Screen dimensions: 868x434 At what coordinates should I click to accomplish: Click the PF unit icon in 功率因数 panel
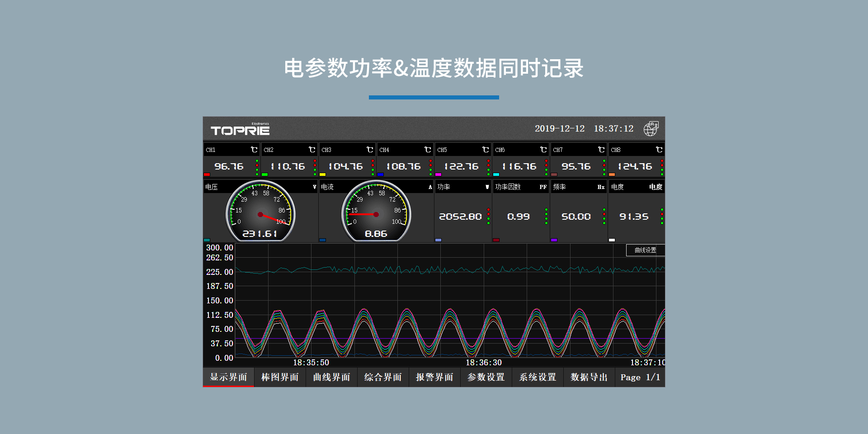pyautogui.click(x=542, y=186)
